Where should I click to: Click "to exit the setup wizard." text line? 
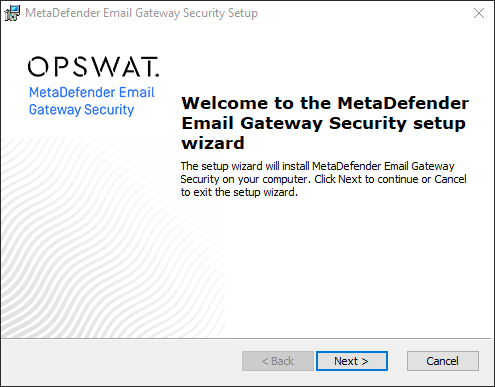239,192
